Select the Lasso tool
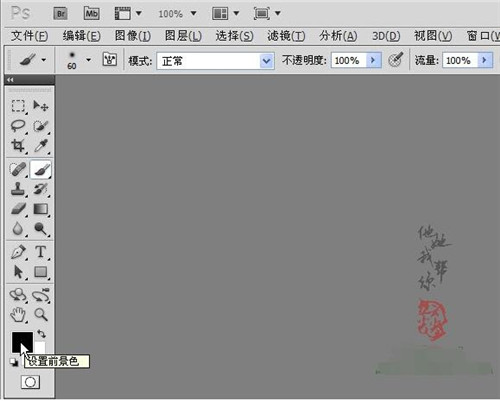 [x=18, y=126]
